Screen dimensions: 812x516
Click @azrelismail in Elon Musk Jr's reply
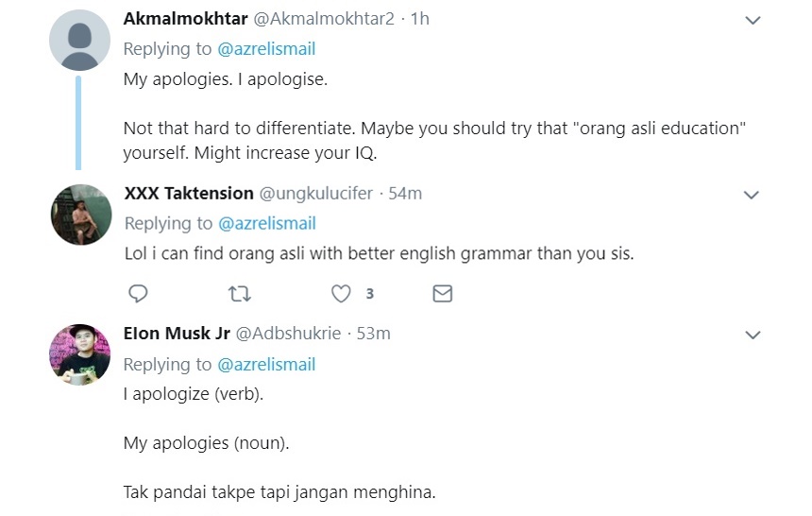[266, 364]
